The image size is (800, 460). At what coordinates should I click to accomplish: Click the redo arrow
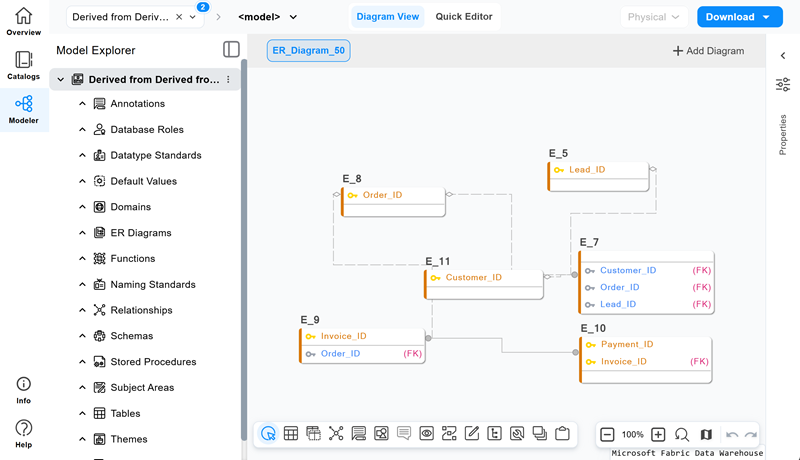pos(751,435)
